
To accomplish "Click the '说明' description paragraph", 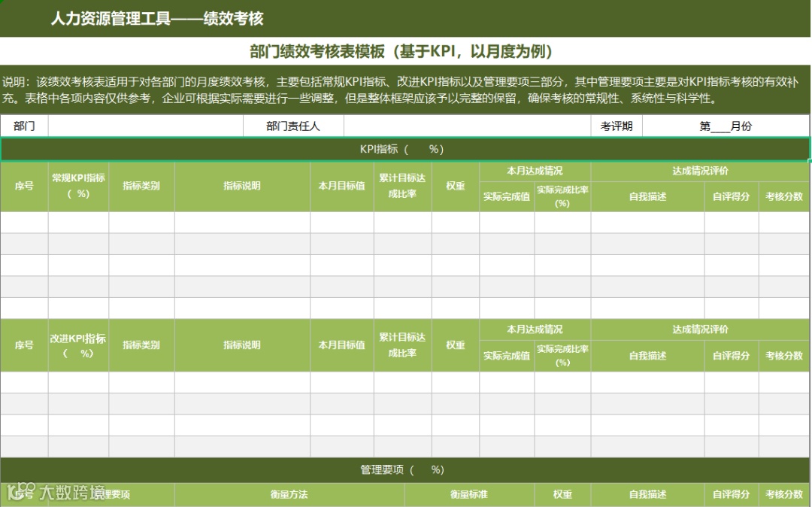I will pos(400,90).
